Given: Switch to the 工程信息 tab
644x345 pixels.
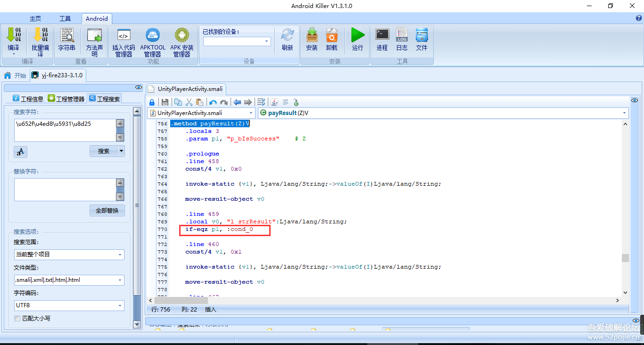Looking at the screenshot, I should [x=28, y=99].
